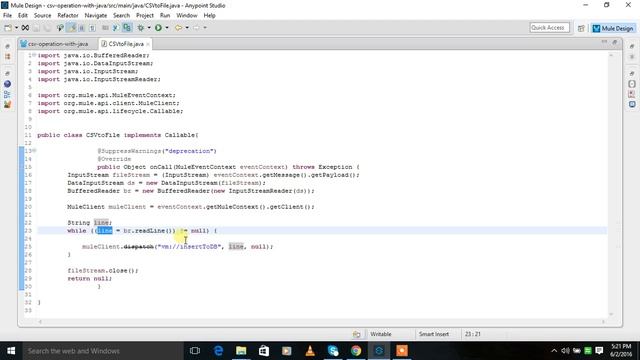Open the New wizard dropdown arrow

pyautogui.click(x=16, y=28)
